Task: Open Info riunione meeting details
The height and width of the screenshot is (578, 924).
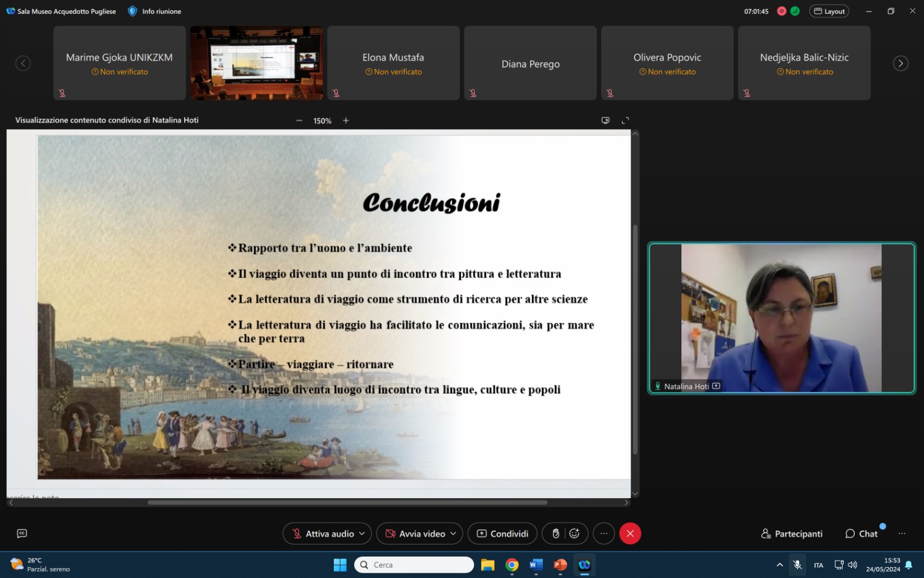Action: click(155, 11)
